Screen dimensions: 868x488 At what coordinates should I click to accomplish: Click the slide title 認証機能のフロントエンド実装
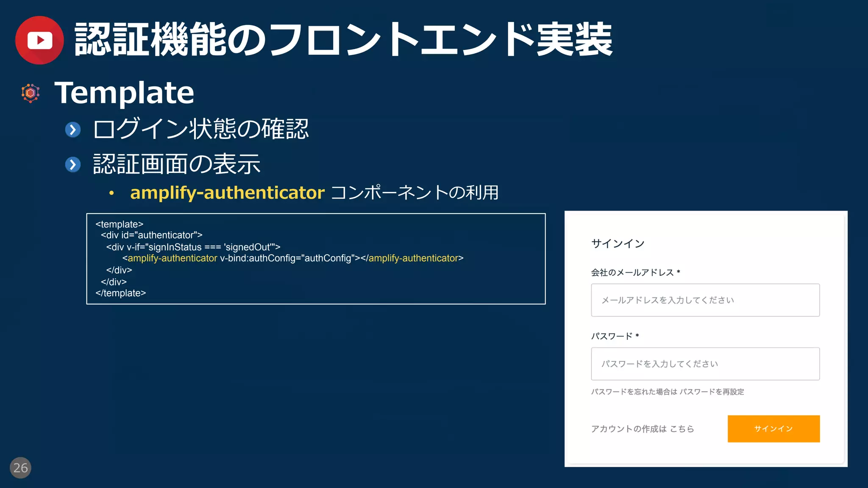pyautogui.click(x=343, y=40)
